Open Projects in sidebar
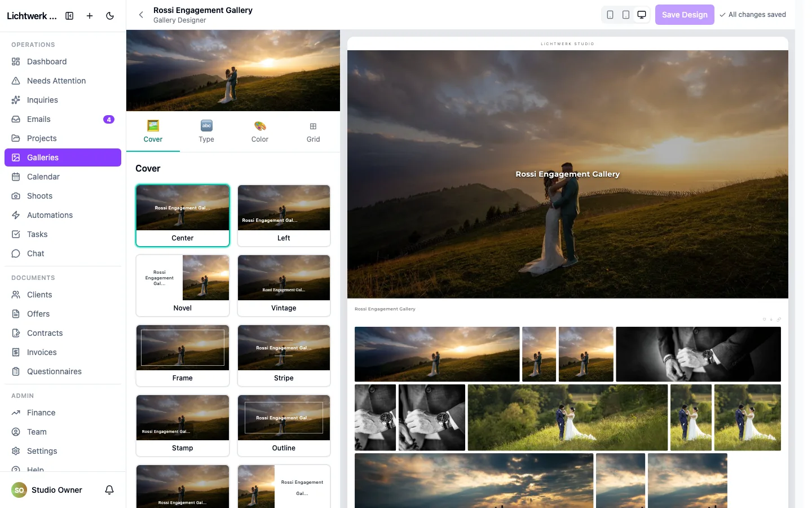The width and height of the screenshot is (812, 508). pyautogui.click(x=63, y=138)
